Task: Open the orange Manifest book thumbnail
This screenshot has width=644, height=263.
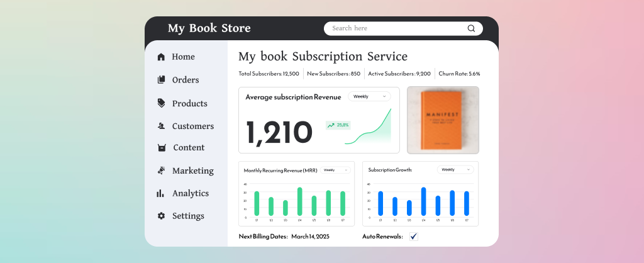Action: (443, 120)
